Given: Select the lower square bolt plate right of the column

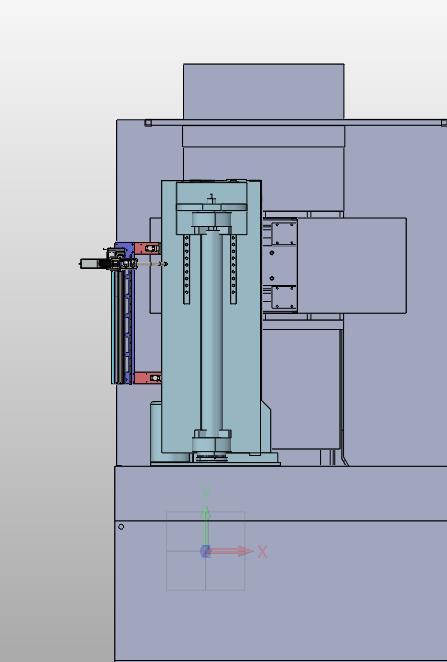Looking at the screenshot, I should pos(284,298).
